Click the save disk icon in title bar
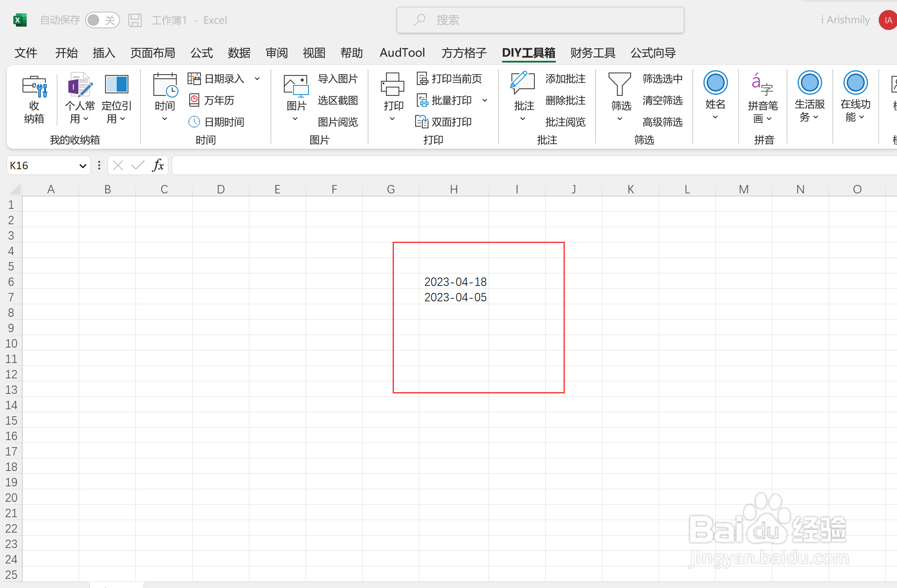The width and height of the screenshot is (897, 588). (135, 20)
